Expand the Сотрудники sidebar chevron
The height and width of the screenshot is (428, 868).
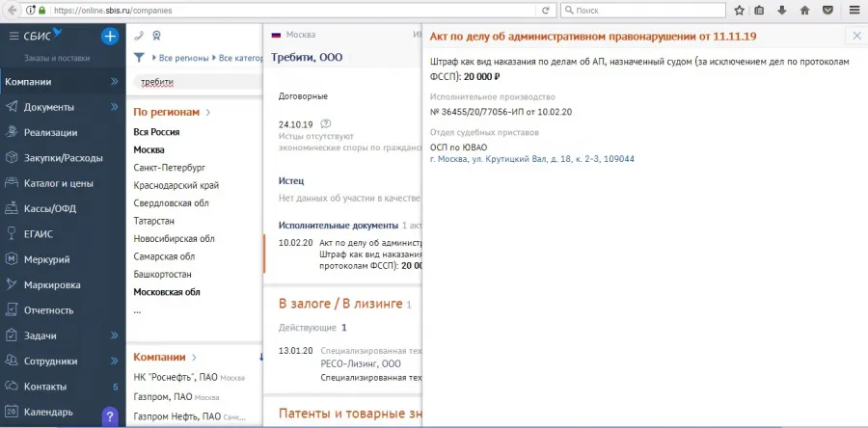(115, 361)
